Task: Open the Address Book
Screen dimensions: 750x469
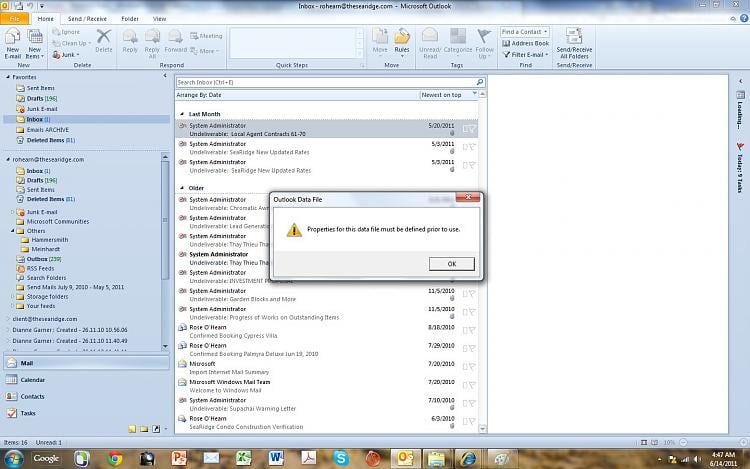Action: 525,44
